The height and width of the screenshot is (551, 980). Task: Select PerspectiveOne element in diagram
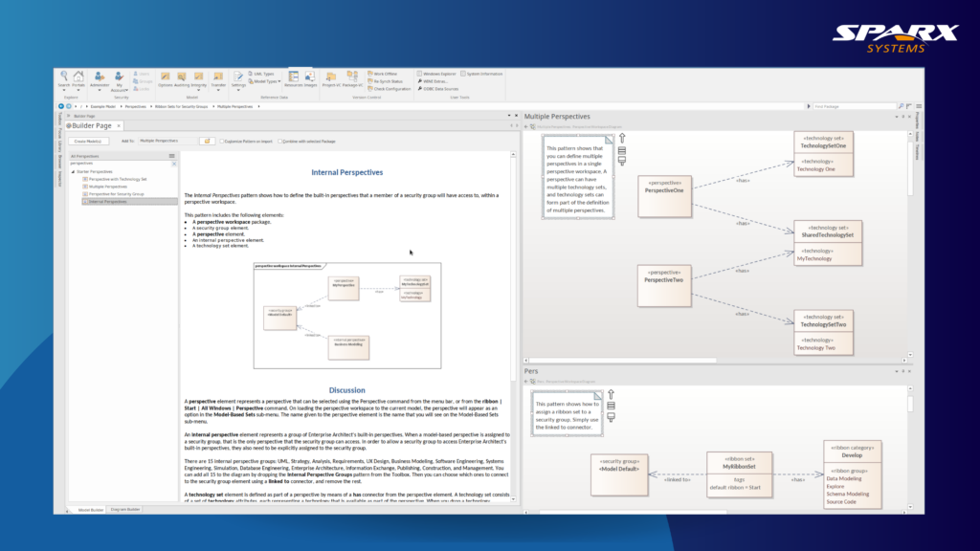[664, 196]
